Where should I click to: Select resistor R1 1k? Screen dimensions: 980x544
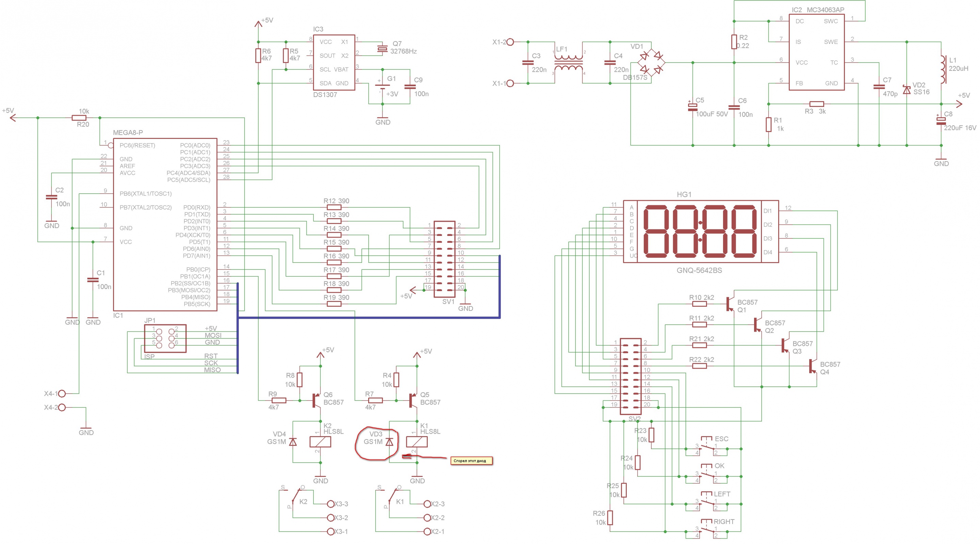(768, 125)
